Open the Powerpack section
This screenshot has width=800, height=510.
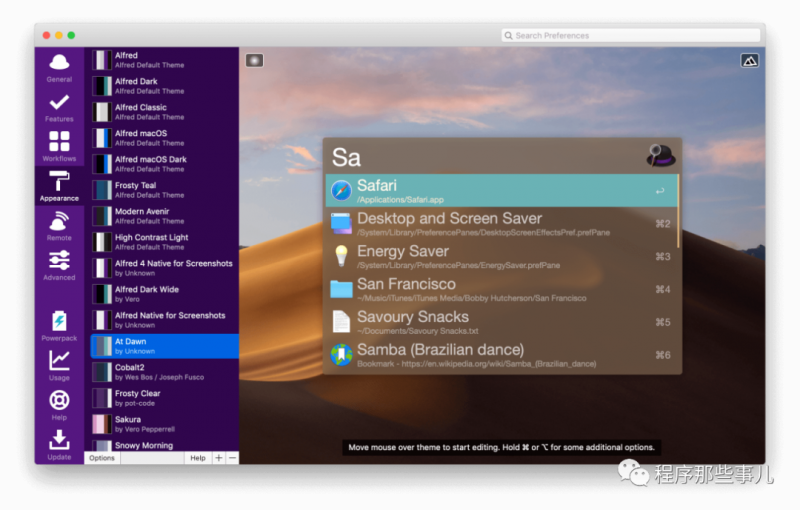click(x=59, y=326)
